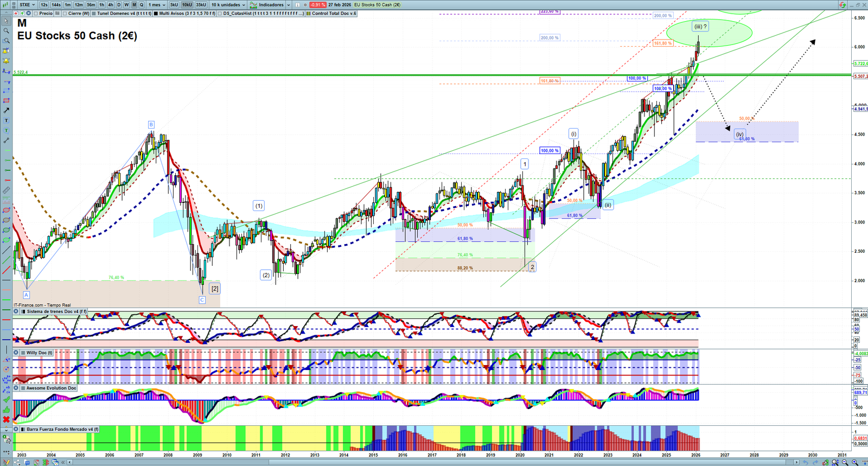Select the green speech bubble comment tool
Screen dimensions: 868x466
[x=6, y=130]
